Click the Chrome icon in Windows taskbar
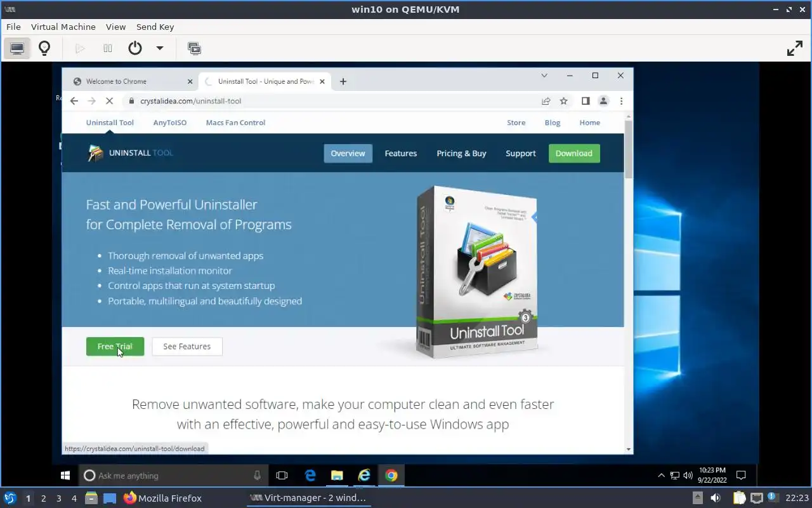Viewport: 812px width, 508px height. [391, 475]
